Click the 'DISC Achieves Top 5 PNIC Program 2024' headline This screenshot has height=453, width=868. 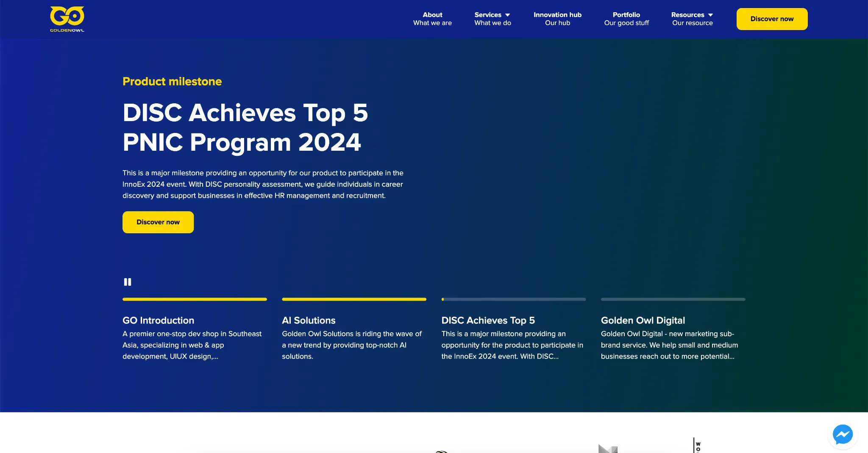point(245,127)
